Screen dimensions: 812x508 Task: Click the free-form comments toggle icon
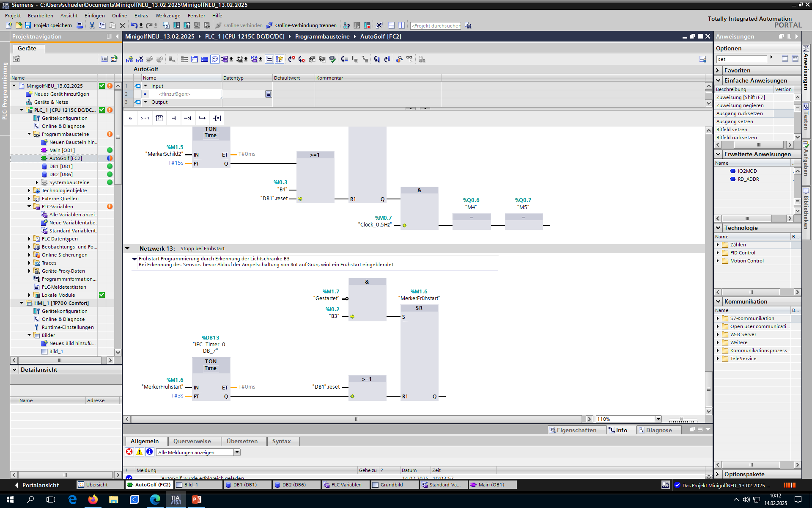coord(215,59)
